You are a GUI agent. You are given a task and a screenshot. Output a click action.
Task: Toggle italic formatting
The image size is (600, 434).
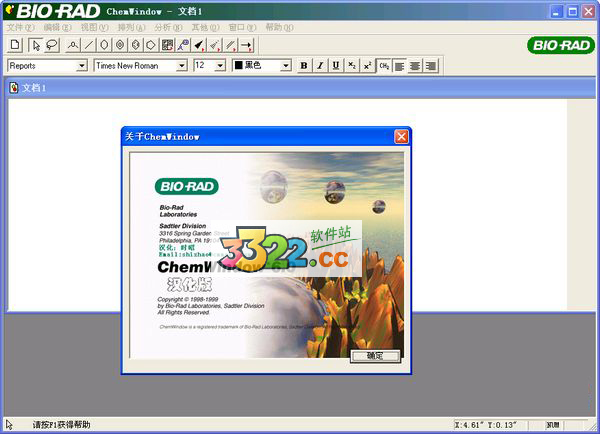320,66
